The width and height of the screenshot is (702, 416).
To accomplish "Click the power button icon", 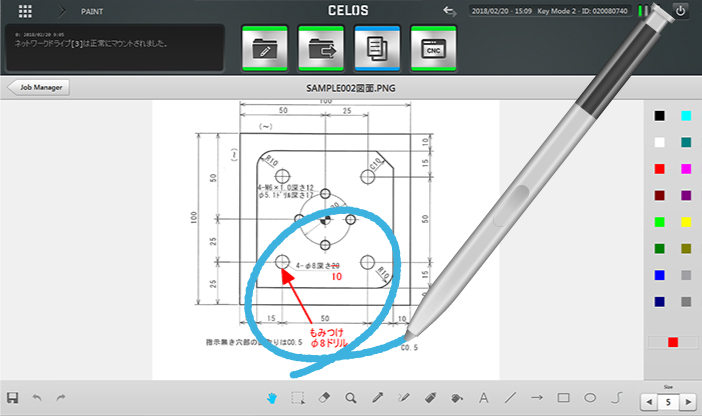I will point(680,11).
